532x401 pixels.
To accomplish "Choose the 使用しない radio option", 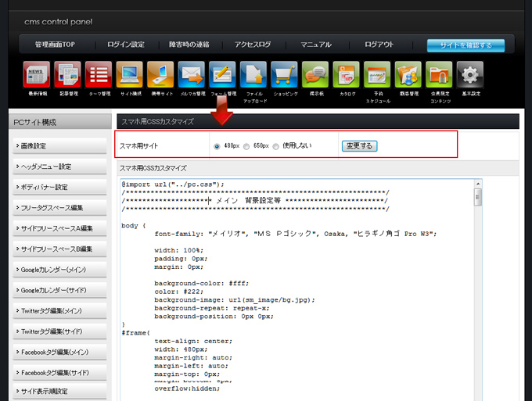I will (x=276, y=146).
